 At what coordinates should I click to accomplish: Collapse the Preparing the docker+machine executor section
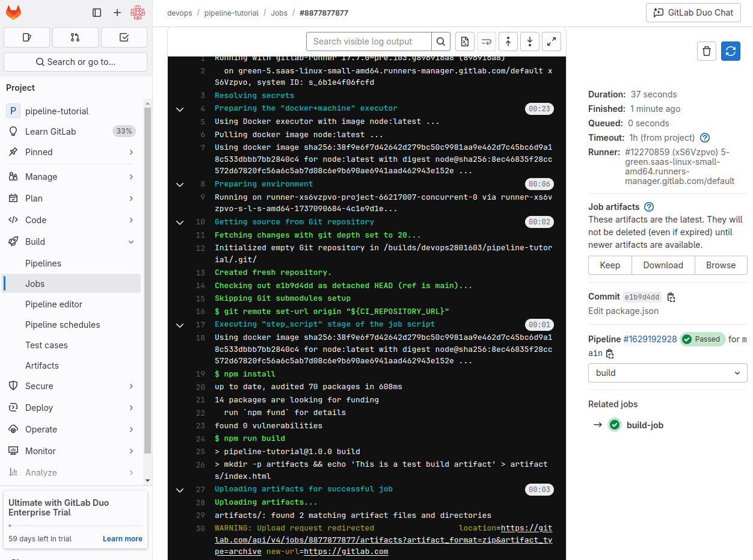pyautogui.click(x=179, y=109)
